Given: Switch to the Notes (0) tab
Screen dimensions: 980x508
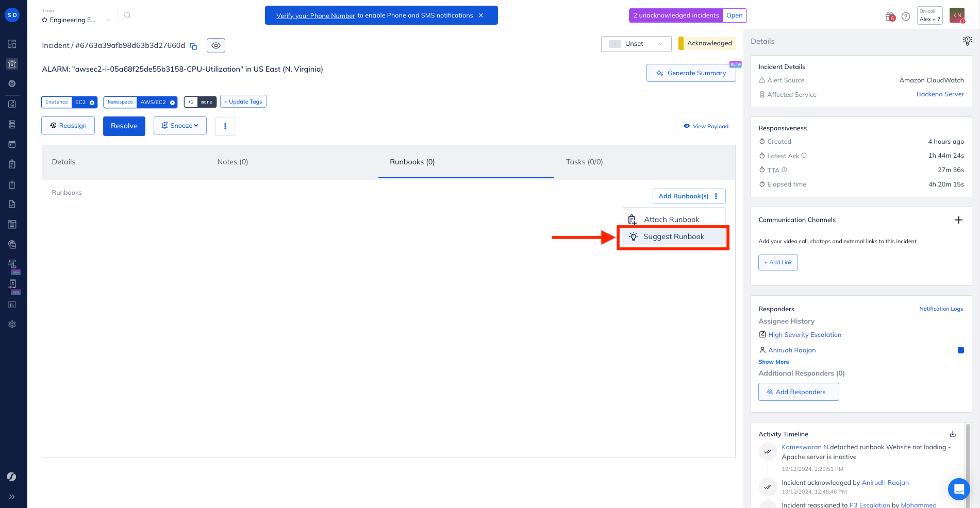Looking at the screenshot, I should 232,162.
